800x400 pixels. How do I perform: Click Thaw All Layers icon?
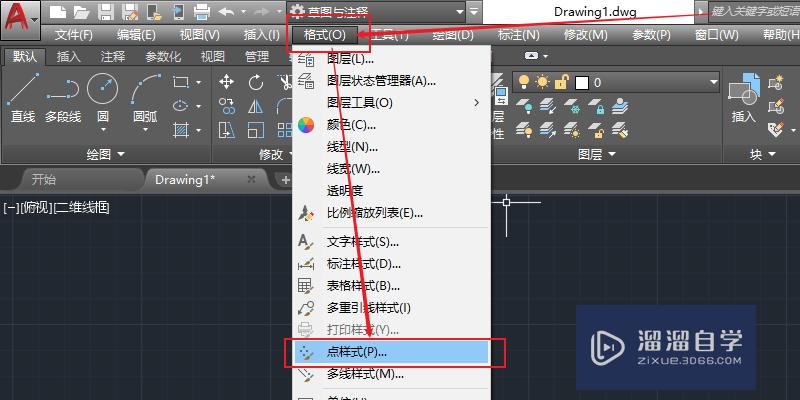coord(571,130)
